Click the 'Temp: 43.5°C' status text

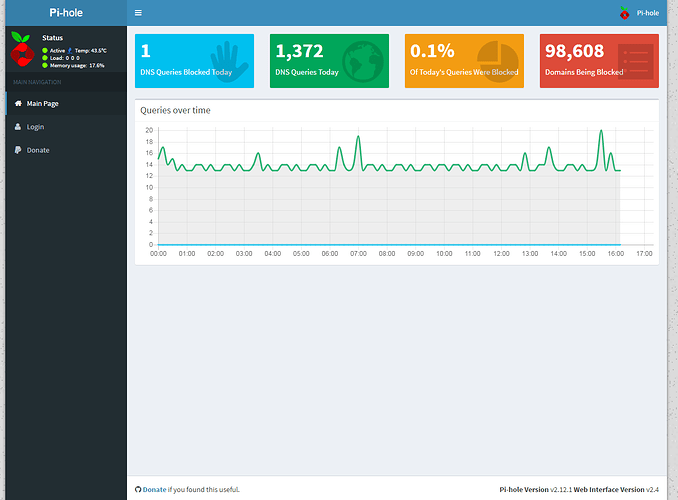[91, 51]
